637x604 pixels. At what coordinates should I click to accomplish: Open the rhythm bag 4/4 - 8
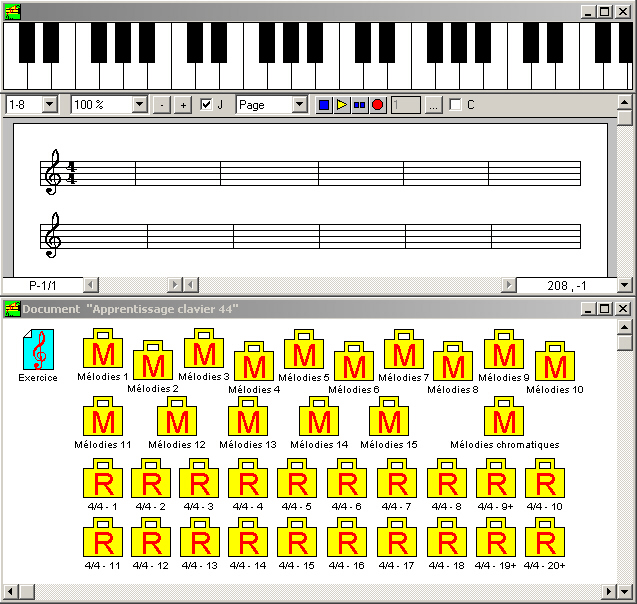[x=447, y=478]
